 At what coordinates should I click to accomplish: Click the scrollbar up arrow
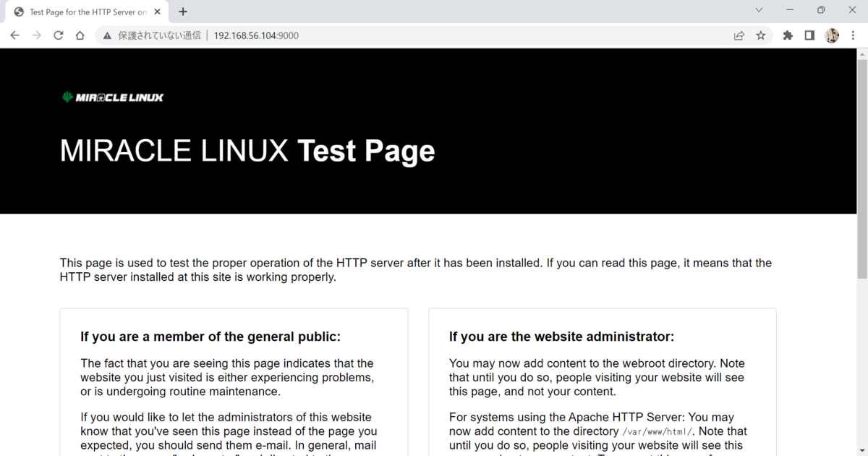862,54
